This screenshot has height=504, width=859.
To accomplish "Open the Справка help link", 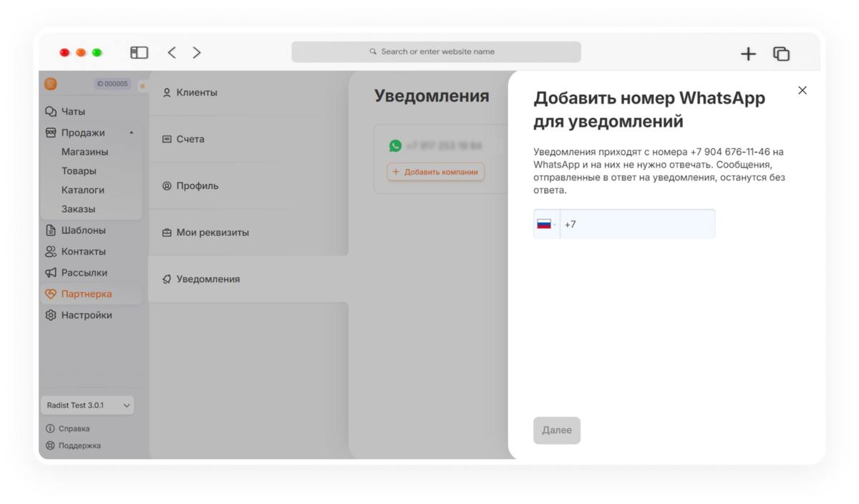I will click(x=74, y=429).
